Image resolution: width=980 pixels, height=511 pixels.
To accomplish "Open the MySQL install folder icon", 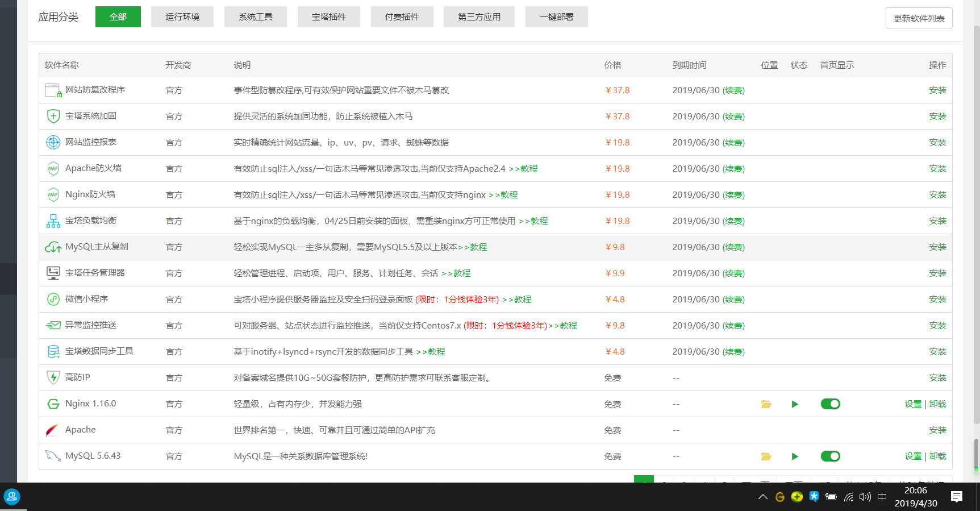I will tap(766, 456).
